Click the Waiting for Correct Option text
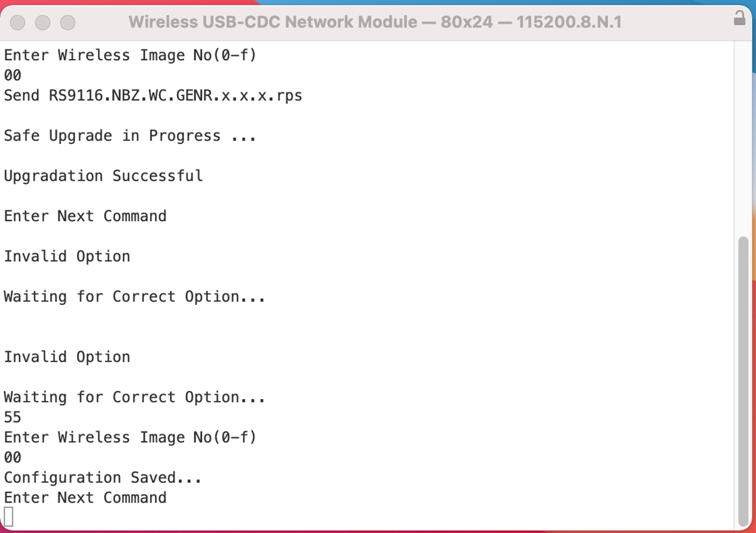The height and width of the screenshot is (533, 756). pyautogui.click(x=134, y=296)
